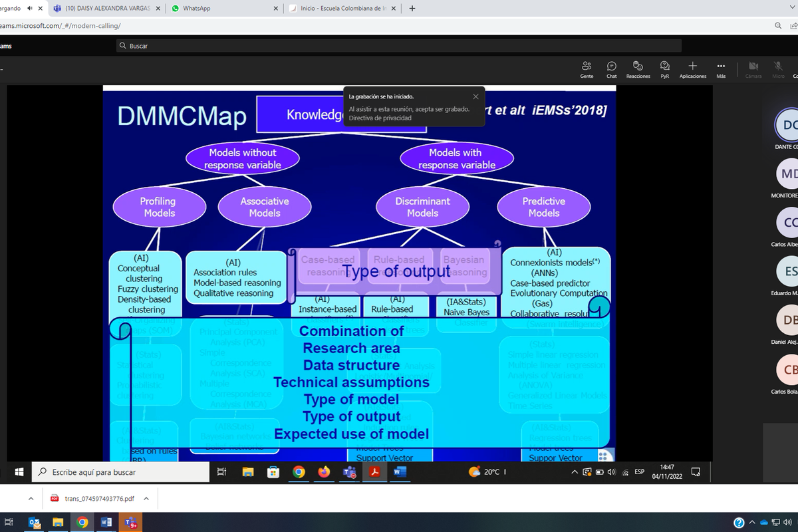Open the Directiva de privacidad link

click(x=380, y=118)
